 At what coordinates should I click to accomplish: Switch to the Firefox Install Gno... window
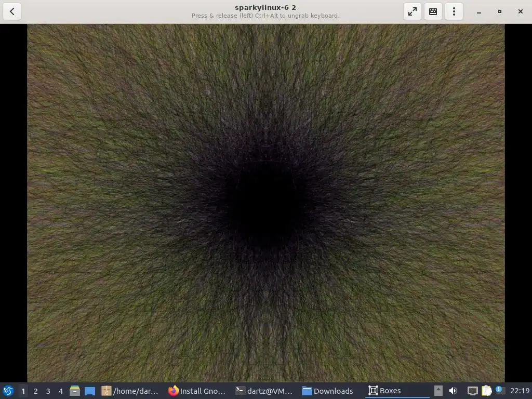197,391
